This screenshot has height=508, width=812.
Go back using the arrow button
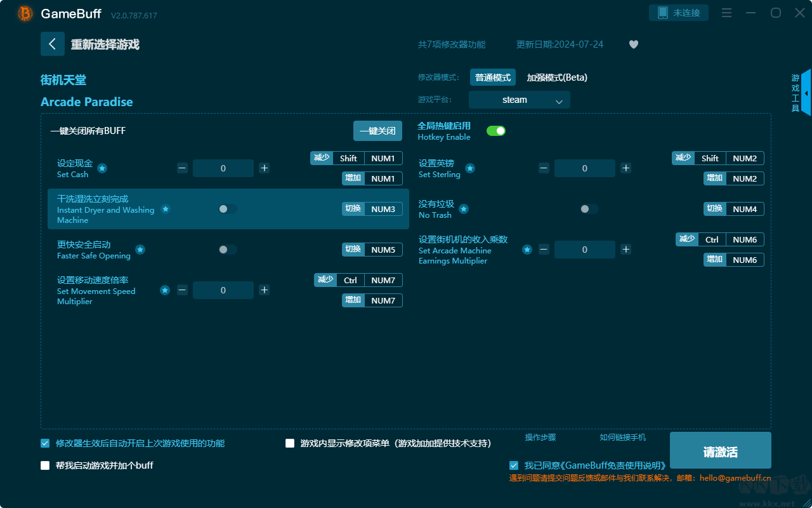point(53,44)
